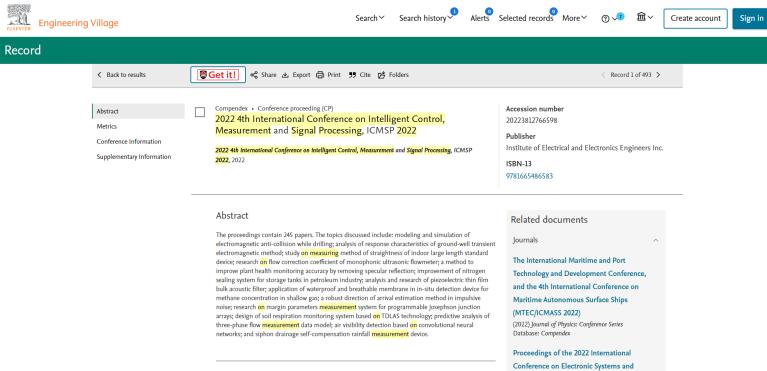Open the Conference Information section
767x371 pixels.
[129, 141]
